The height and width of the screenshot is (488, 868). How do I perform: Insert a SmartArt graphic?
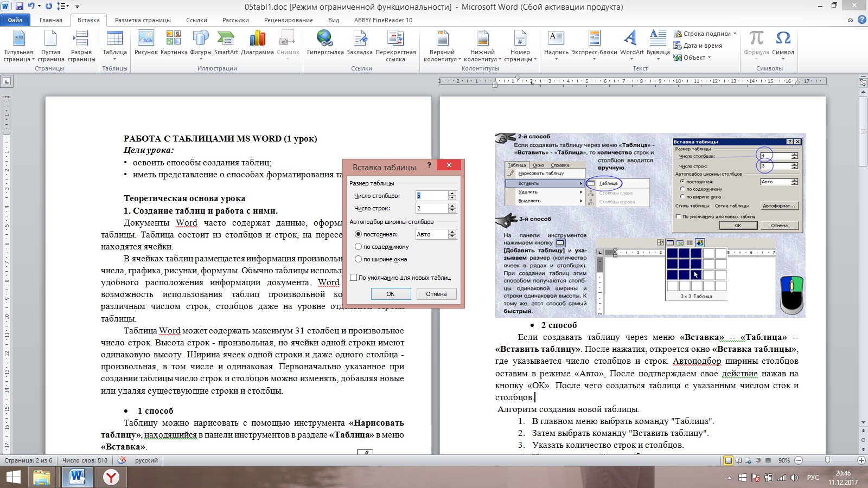point(226,43)
